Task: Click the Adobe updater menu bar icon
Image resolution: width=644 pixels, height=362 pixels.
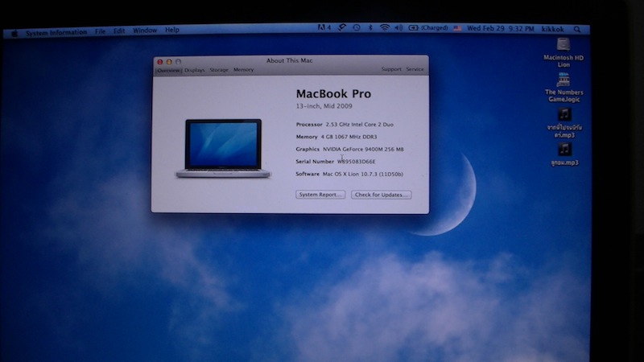Action: (x=324, y=27)
